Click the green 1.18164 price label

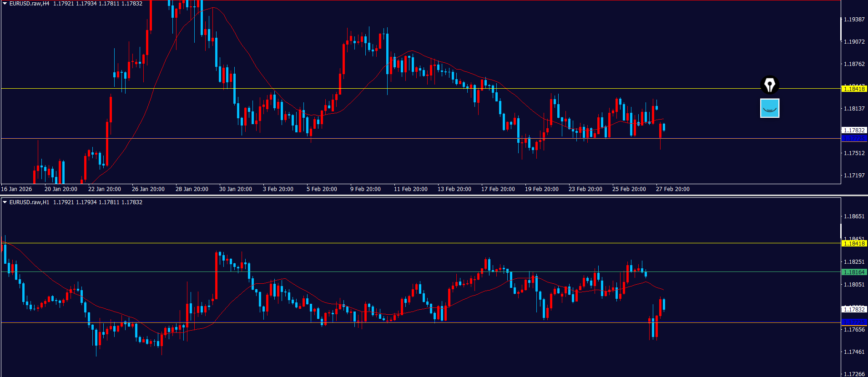pos(854,272)
